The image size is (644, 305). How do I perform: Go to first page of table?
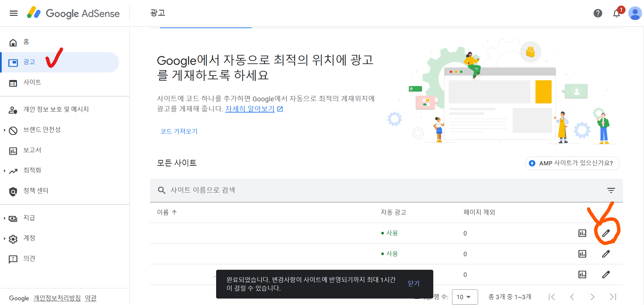(552, 297)
